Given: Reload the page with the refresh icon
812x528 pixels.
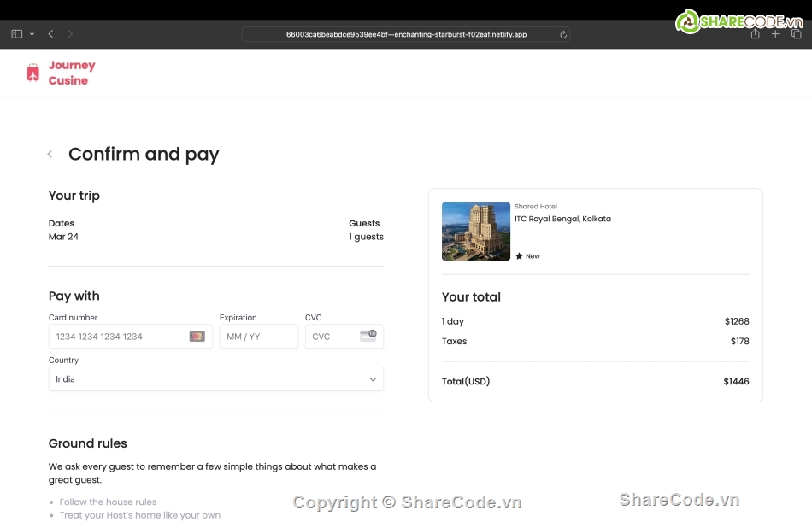Looking at the screenshot, I should (563, 35).
